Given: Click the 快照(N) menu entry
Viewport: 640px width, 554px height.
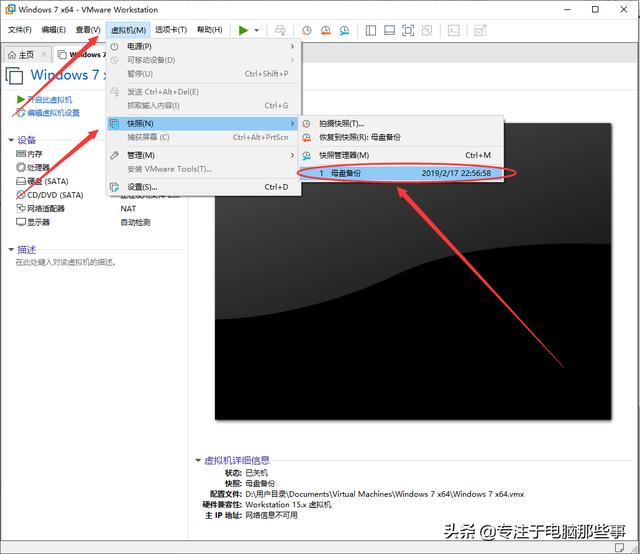Looking at the screenshot, I should (203, 123).
